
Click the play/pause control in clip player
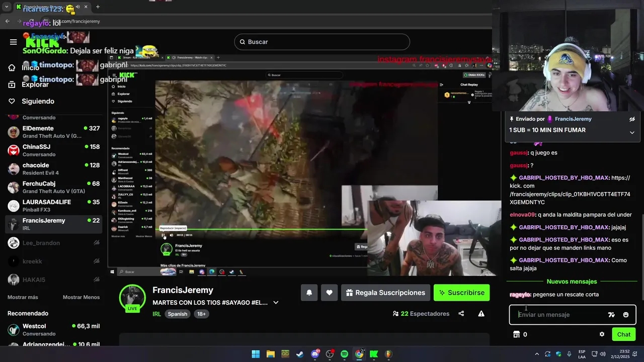point(163,235)
